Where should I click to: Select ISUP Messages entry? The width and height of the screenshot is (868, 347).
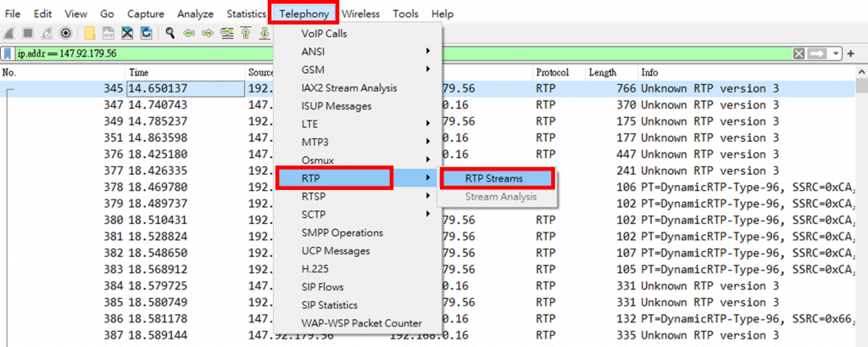(359, 106)
